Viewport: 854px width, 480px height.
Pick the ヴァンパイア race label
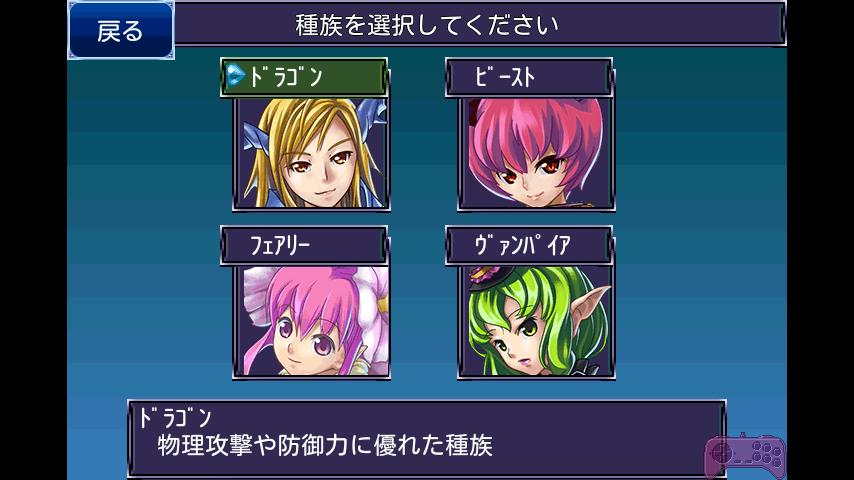pyautogui.click(x=529, y=245)
